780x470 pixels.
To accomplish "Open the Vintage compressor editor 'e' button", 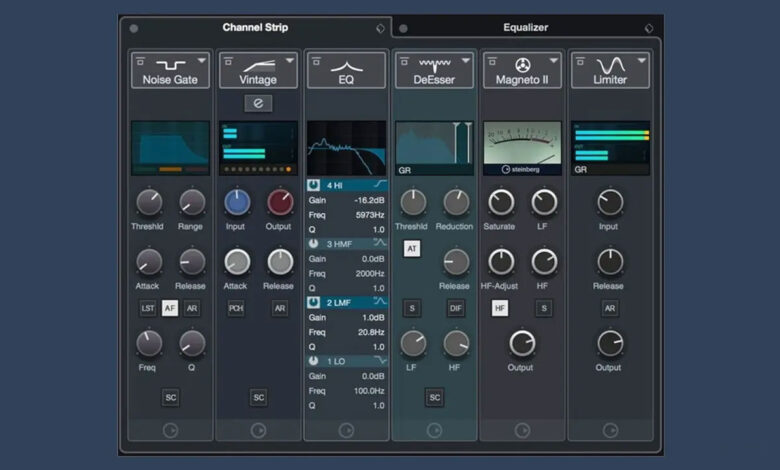I will click(258, 103).
